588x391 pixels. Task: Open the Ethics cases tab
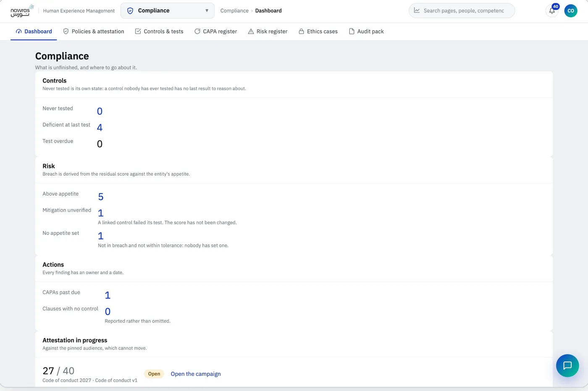point(318,31)
